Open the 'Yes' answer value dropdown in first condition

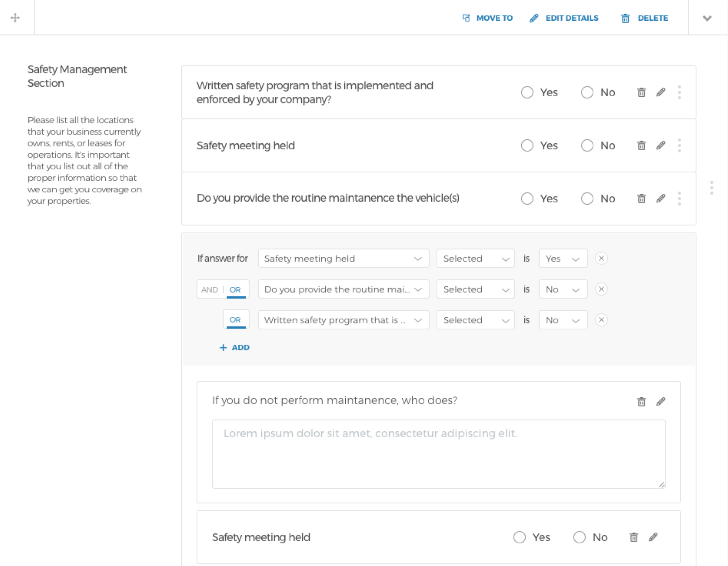click(563, 259)
